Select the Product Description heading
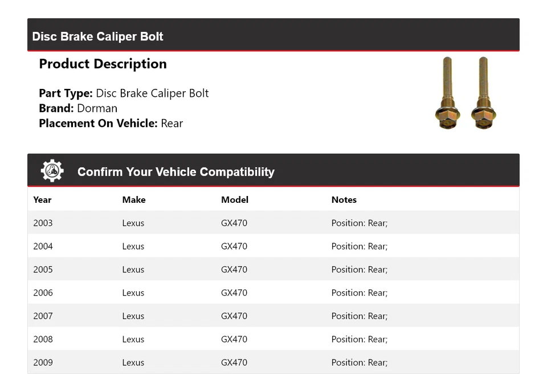The image size is (547, 392). [103, 64]
